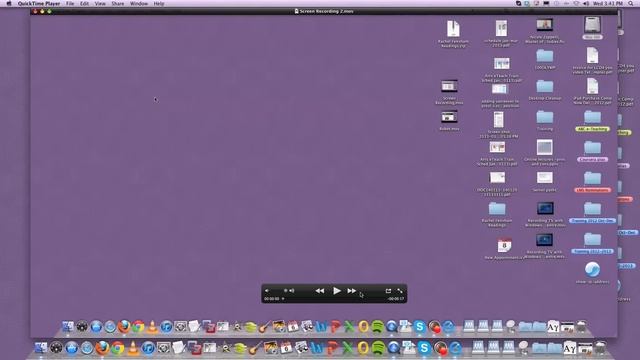Viewport: 640px width, 360px height.
Task: Open App Store from the bottom Dock
Action: (71, 348)
